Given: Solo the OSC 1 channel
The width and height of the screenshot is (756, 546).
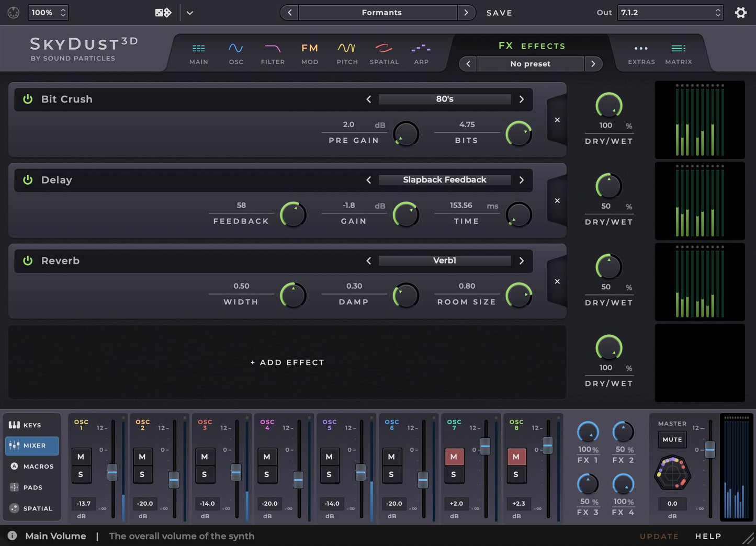Looking at the screenshot, I should pos(81,474).
